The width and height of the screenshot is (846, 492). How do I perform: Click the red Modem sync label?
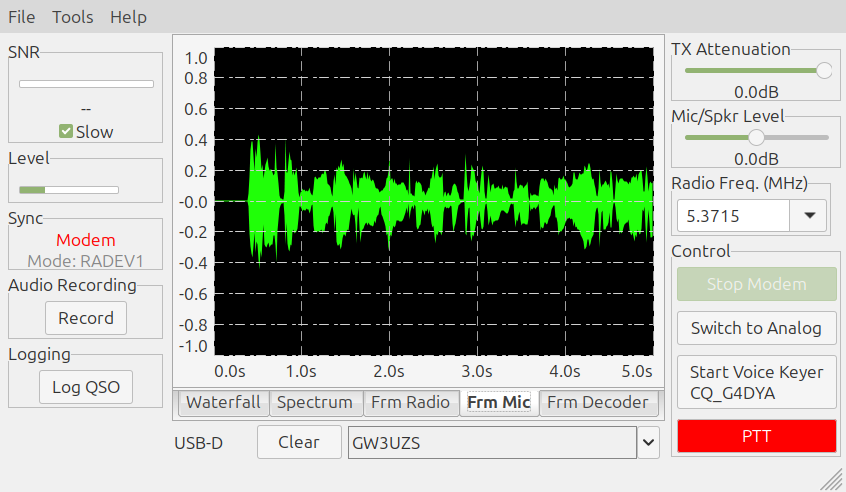click(86, 240)
